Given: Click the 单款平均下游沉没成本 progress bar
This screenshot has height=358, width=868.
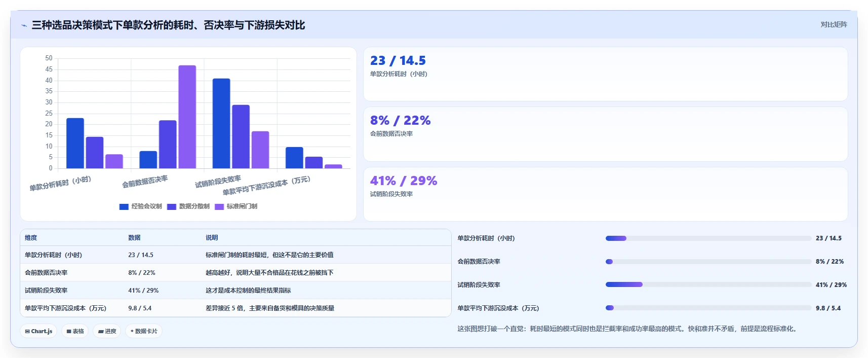Looking at the screenshot, I should pos(708,308).
